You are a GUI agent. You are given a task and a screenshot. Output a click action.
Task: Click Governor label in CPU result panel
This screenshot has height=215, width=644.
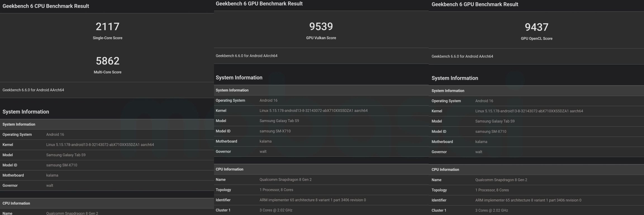tap(10, 186)
